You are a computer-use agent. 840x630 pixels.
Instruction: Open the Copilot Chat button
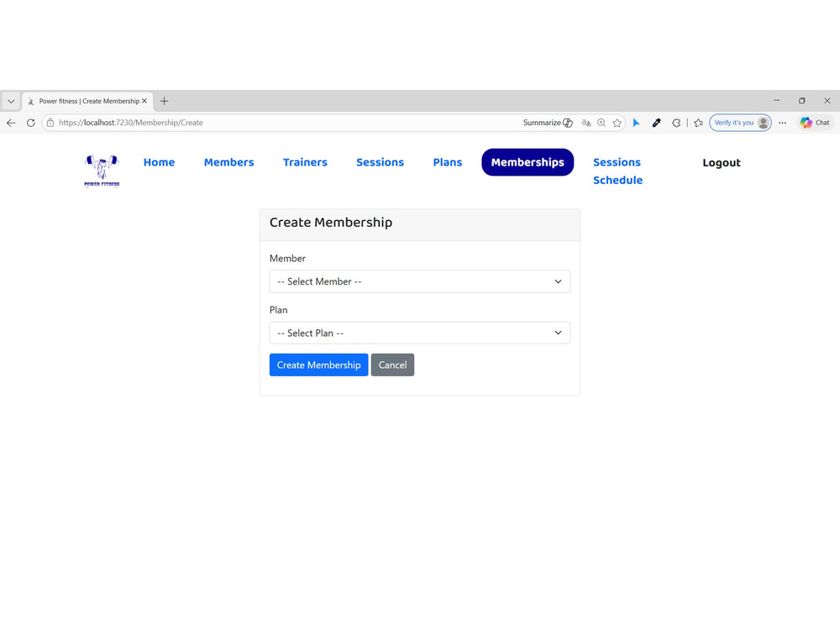815,123
